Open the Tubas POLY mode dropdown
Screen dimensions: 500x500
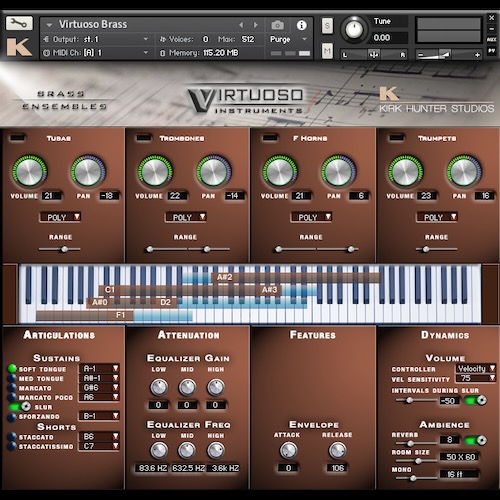pos(61,217)
